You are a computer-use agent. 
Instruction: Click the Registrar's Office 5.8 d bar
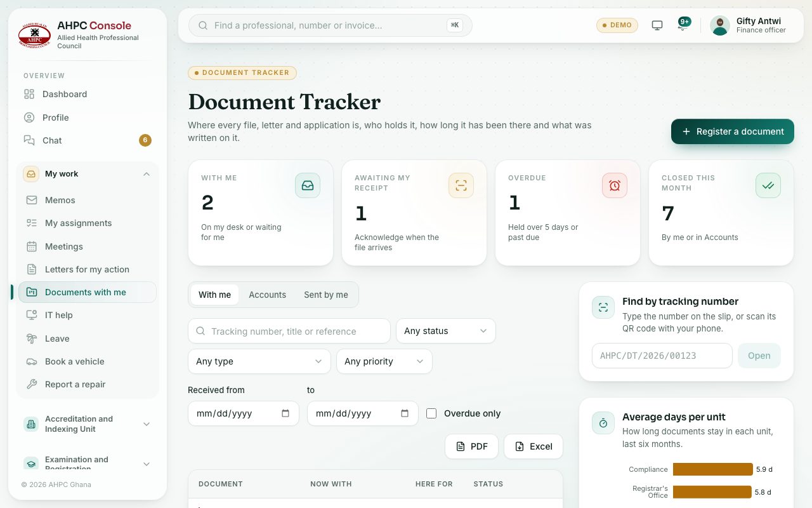click(712, 492)
